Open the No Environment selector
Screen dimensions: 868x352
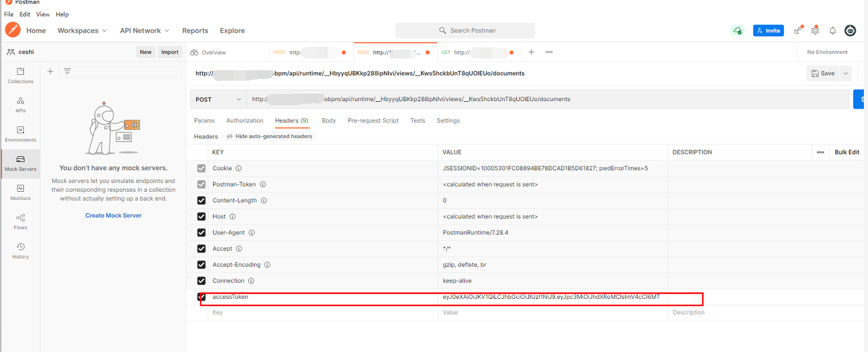827,52
